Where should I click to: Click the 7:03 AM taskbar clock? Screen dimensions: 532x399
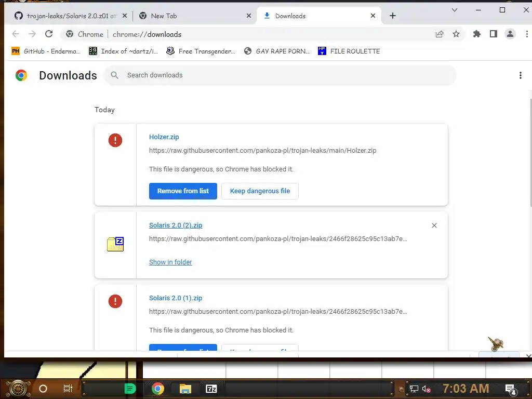point(466,389)
